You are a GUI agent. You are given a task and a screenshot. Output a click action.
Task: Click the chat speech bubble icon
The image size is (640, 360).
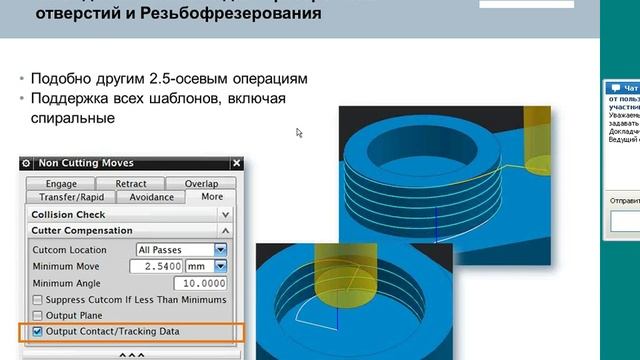616,88
